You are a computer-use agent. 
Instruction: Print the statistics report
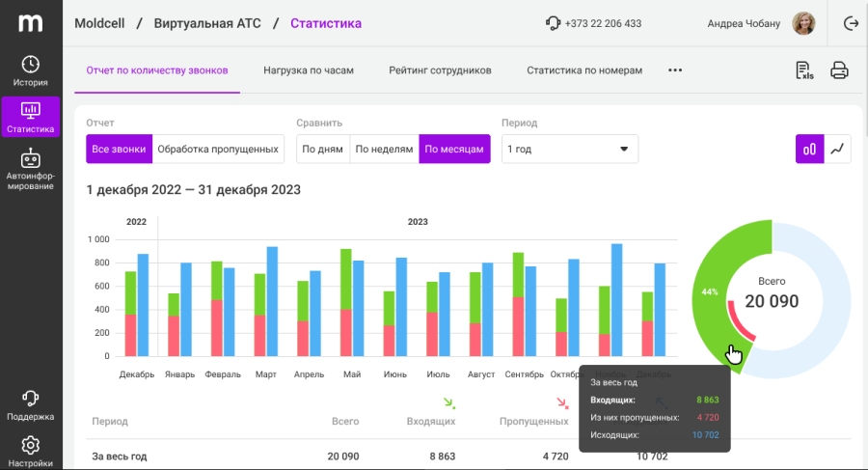point(839,70)
